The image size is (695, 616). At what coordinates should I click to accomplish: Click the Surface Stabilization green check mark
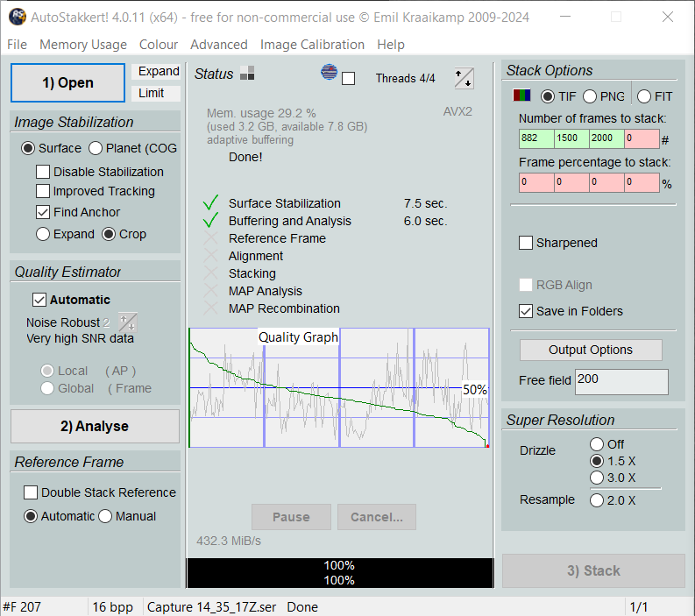coord(210,202)
